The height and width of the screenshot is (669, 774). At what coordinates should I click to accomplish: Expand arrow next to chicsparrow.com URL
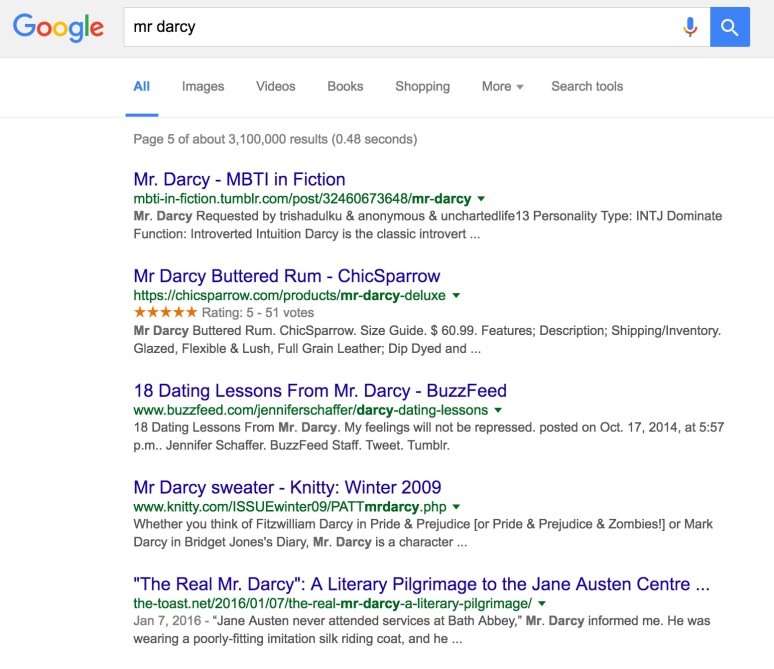[x=456, y=295]
